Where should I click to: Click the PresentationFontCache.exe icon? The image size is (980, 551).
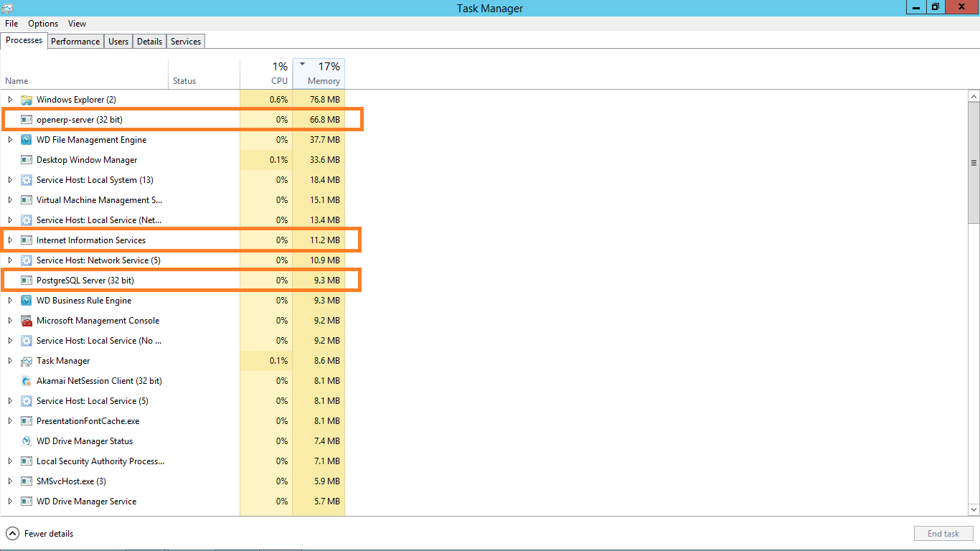27,421
